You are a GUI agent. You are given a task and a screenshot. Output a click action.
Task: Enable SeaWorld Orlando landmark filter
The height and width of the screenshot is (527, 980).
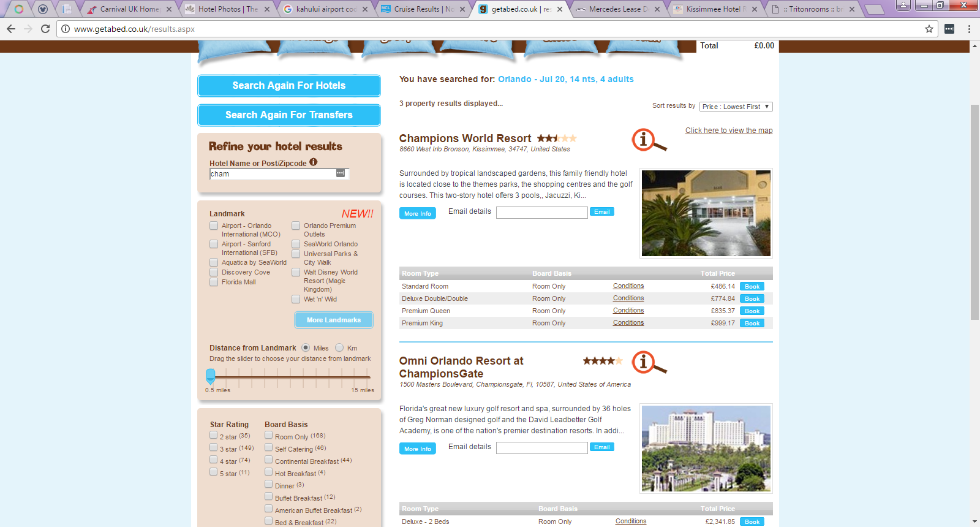tap(296, 245)
